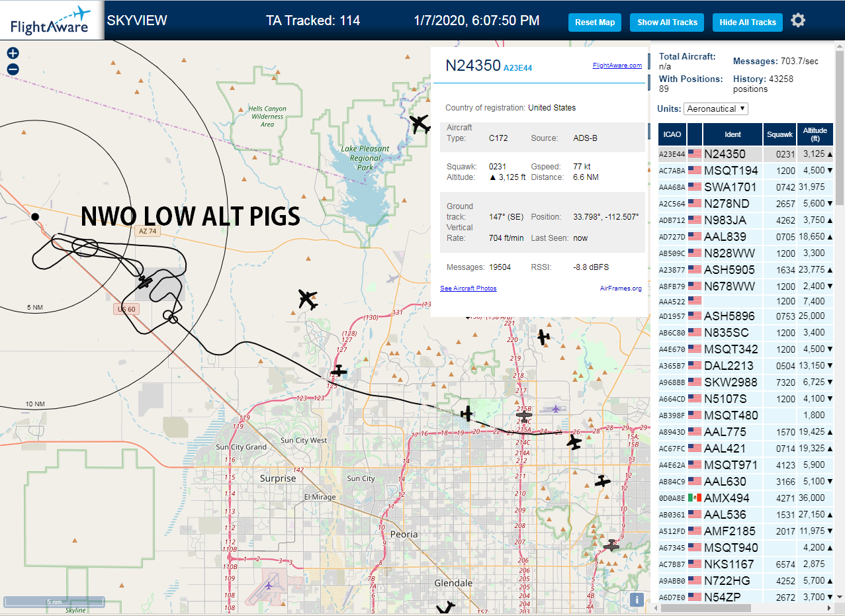
Task: Select the N835SC table row
Action: point(746,332)
